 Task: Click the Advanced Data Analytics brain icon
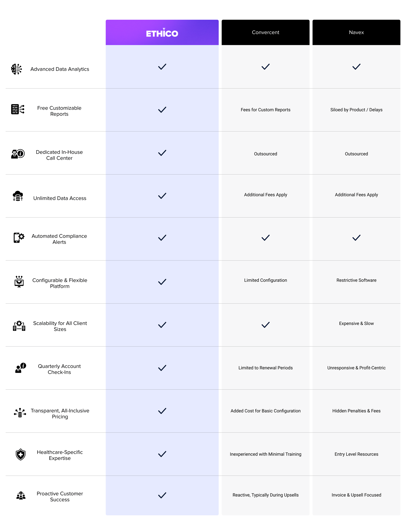coord(16,69)
